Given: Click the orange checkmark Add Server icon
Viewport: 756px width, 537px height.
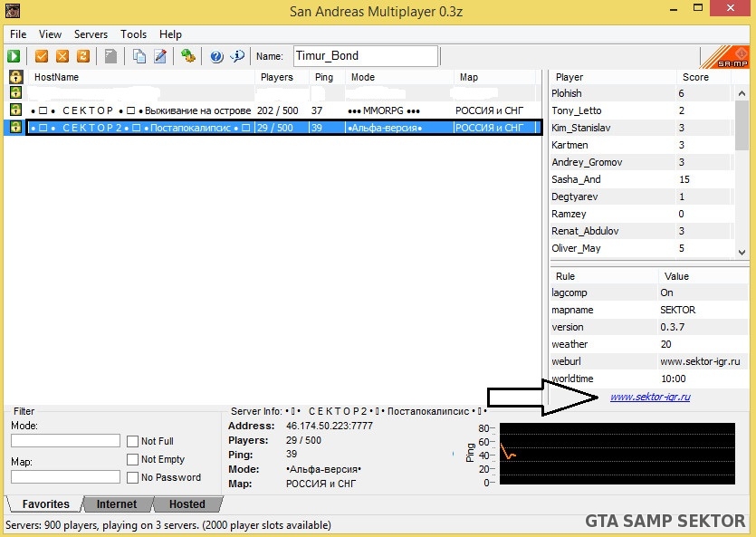Looking at the screenshot, I should coord(42,56).
